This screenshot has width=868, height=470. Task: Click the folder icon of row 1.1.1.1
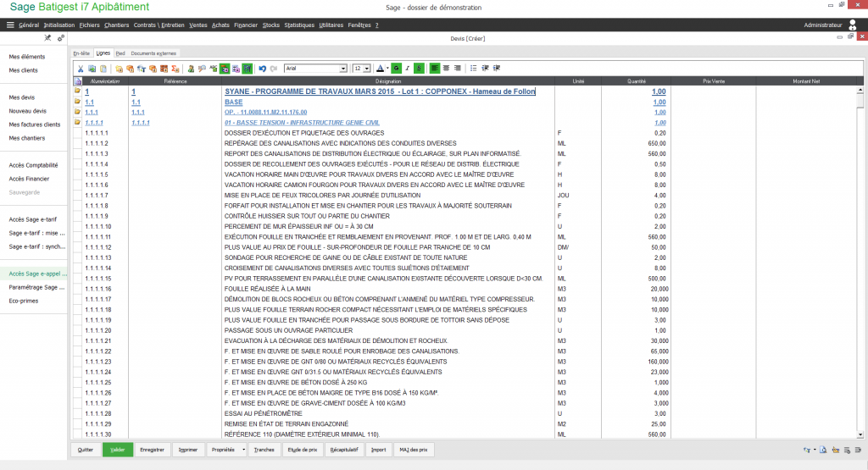pyautogui.click(x=77, y=122)
